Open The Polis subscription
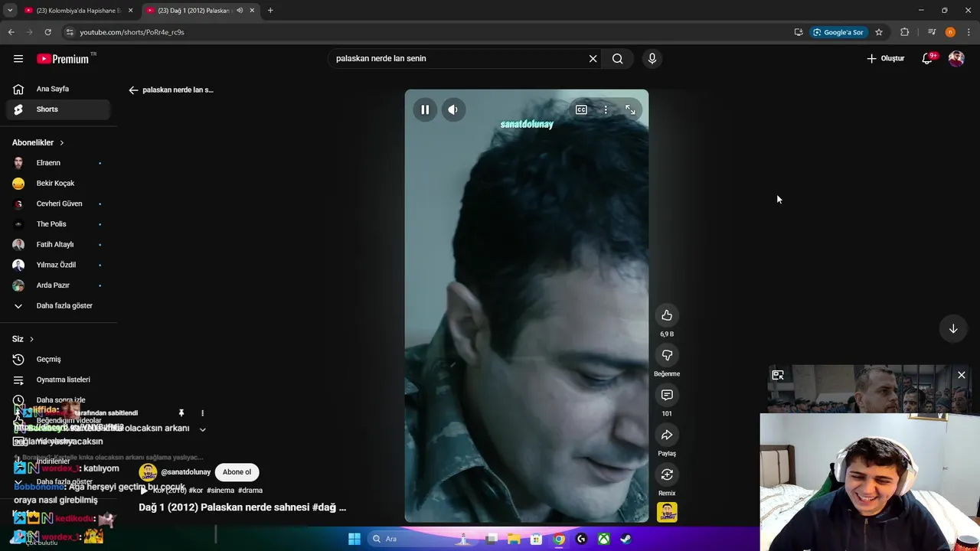 coord(57,224)
